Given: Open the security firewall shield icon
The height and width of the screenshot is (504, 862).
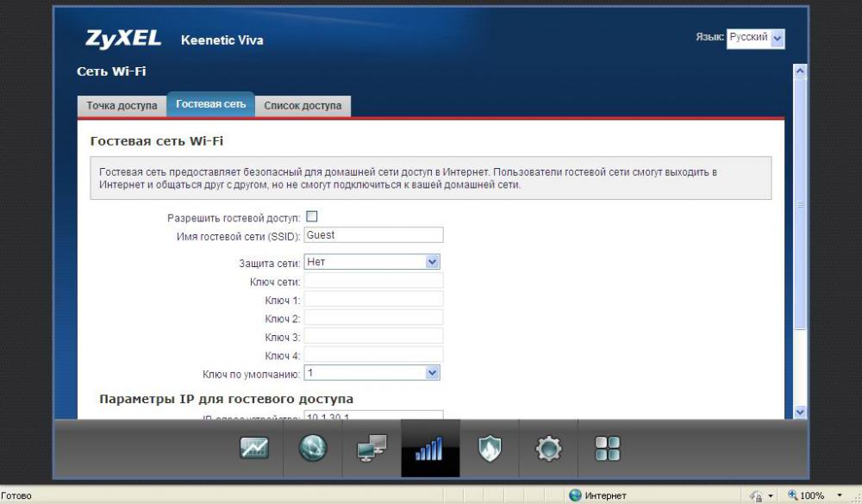Looking at the screenshot, I should pos(490,448).
